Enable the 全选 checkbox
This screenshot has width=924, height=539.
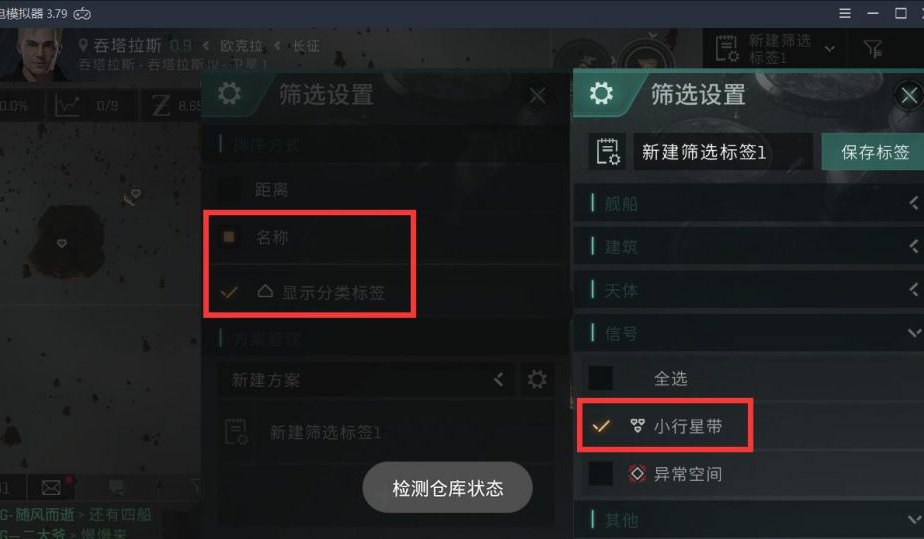[x=601, y=378]
